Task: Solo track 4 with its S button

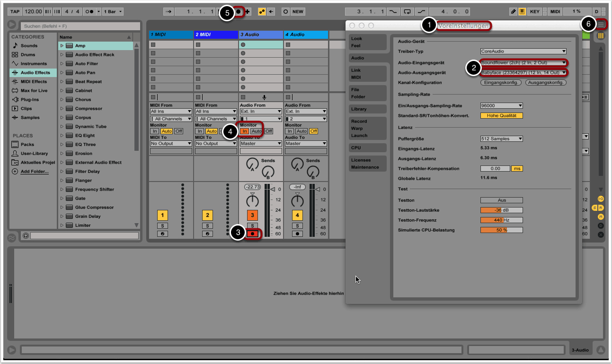Action: point(297,226)
